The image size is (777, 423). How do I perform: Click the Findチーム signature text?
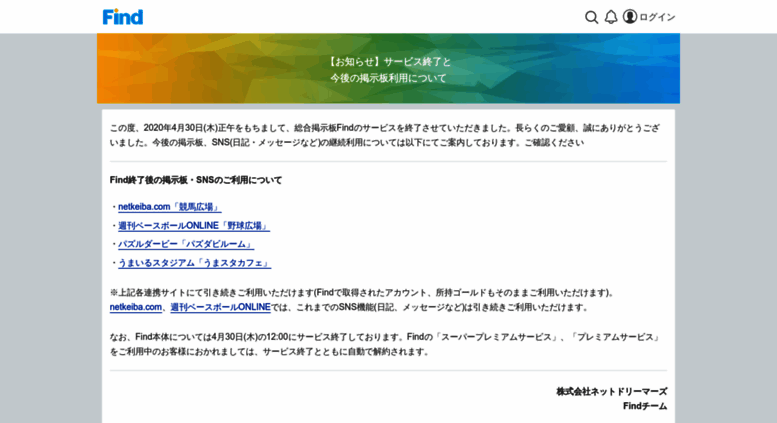645,406
